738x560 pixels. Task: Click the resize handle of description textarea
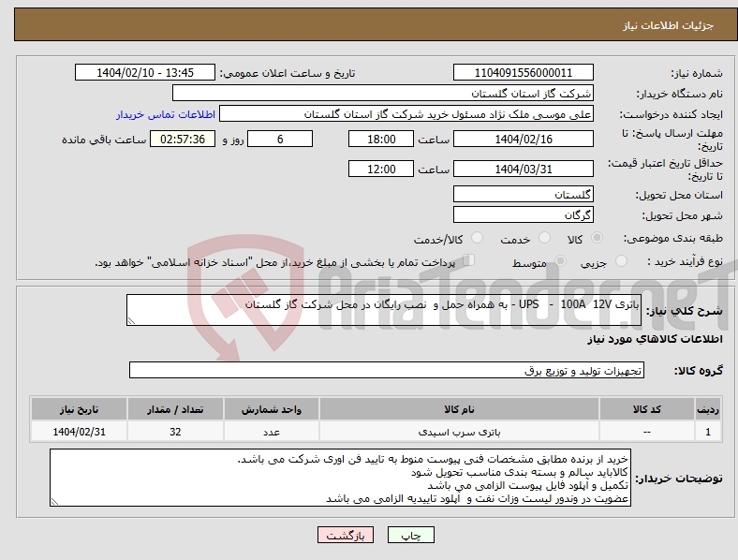[x=131, y=321]
